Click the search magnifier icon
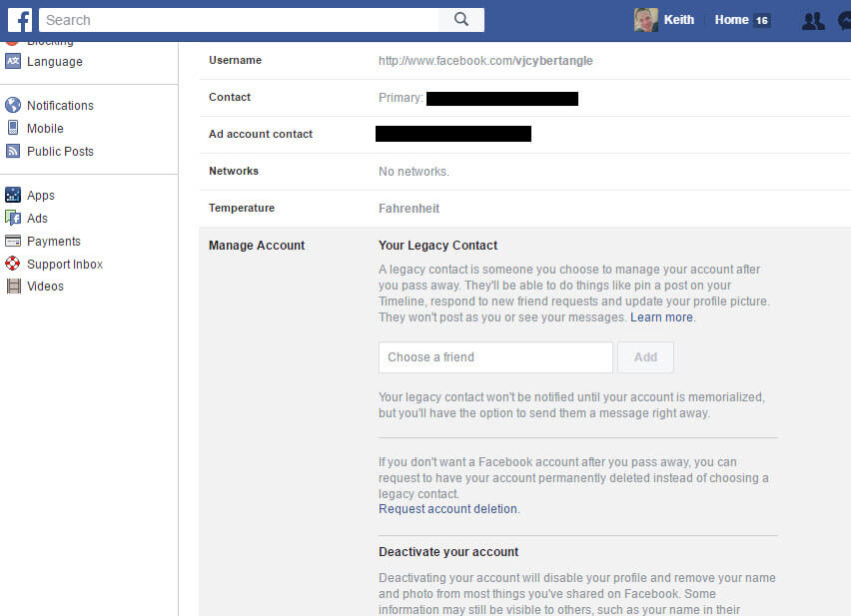This screenshot has height=616, width=851. coord(461,20)
